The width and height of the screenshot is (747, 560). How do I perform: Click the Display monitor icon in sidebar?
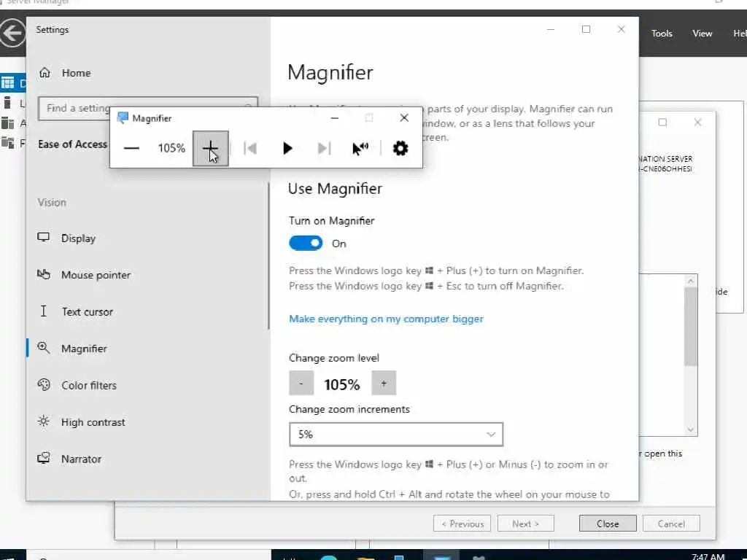43,238
